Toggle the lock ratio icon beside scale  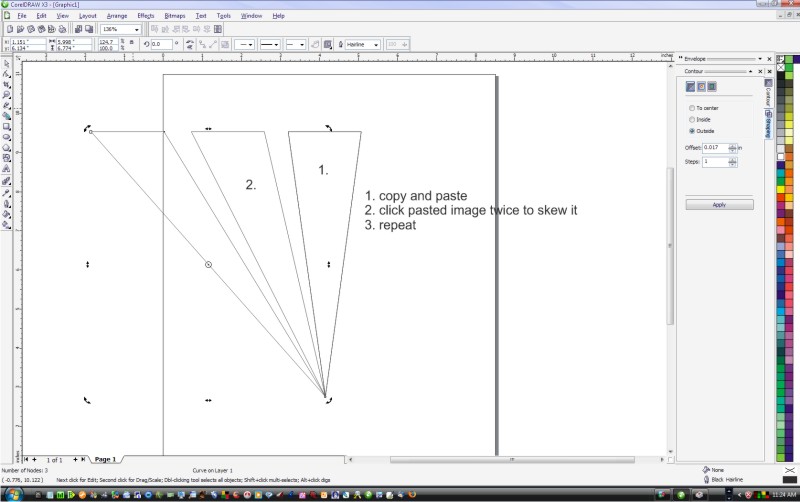[x=132, y=43]
